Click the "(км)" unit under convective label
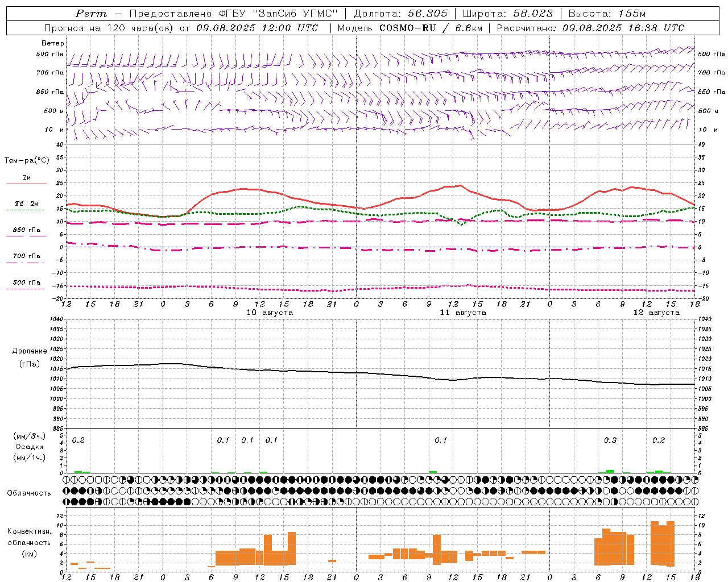Screen dimensions: 728x582 (x=30, y=554)
